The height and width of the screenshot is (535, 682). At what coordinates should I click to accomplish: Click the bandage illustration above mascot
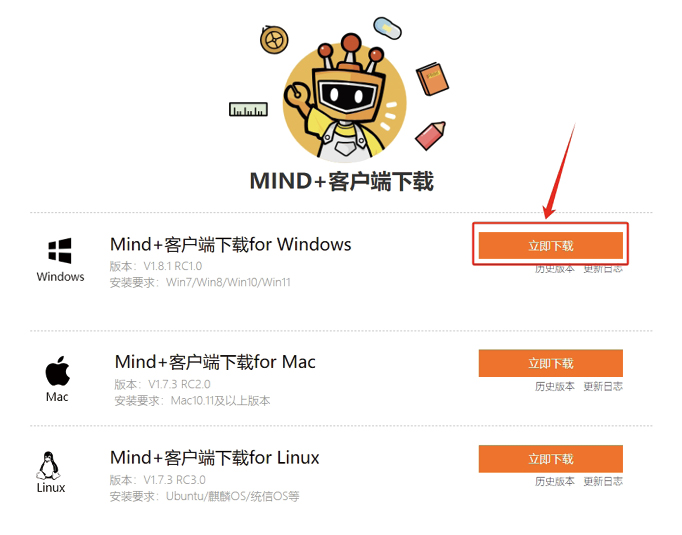[x=387, y=28]
